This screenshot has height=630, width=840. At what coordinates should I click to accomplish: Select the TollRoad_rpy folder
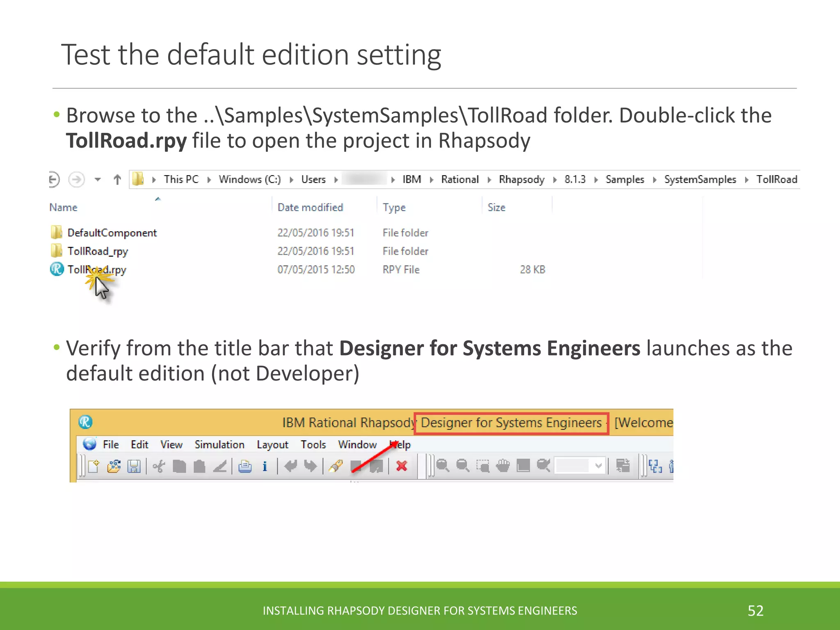[x=98, y=251]
